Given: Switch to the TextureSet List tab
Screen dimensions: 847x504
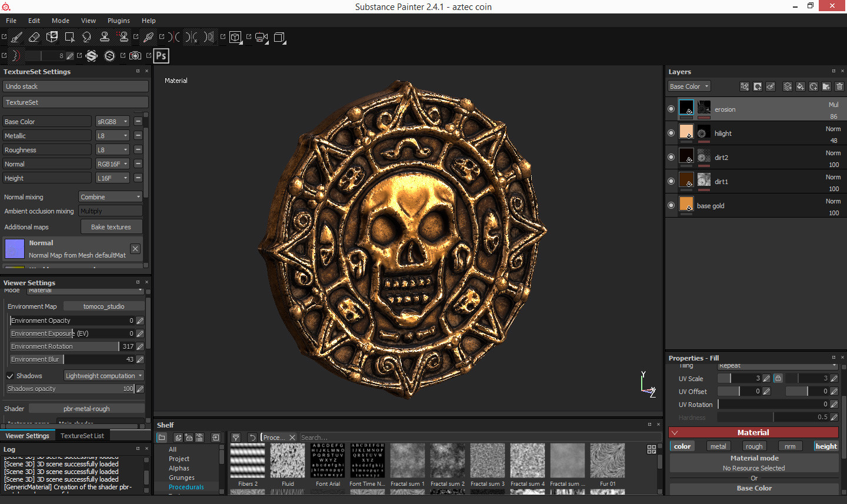Looking at the screenshot, I should [x=82, y=436].
